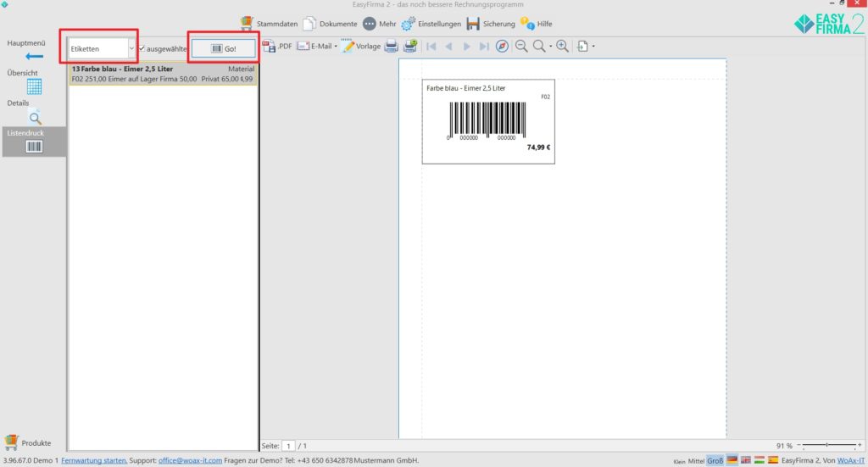Click the barcode label preview

click(x=488, y=121)
